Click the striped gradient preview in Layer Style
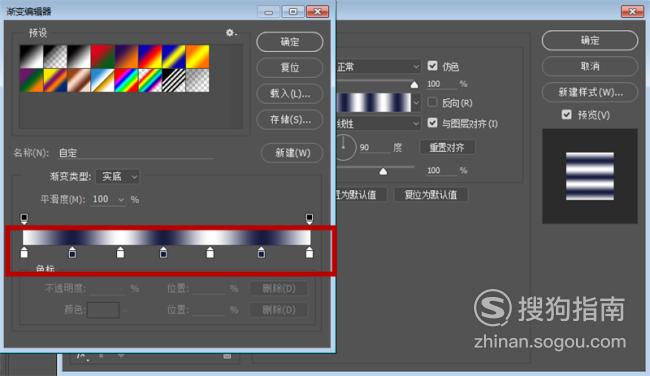Image resolution: width=650 pixels, height=376 pixels. (373, 102)
